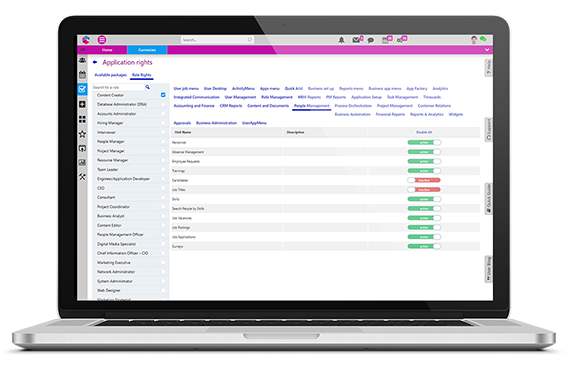This screenshot has width=570, height=383.
Task: Click the green online chat status icon
Action: click(x=483, y=39)
